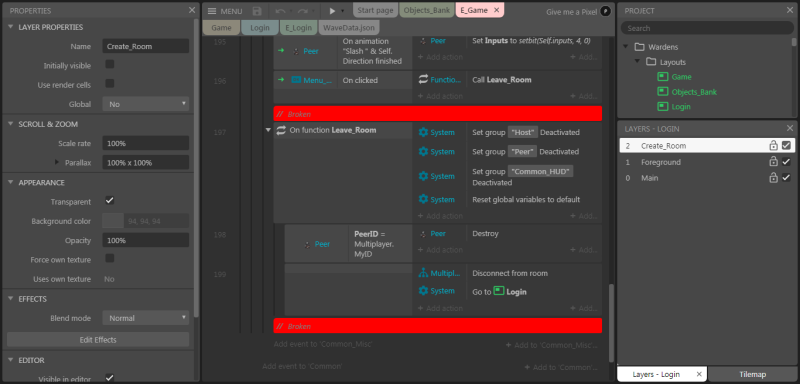Toggle visibility checkbox of Foreground layer
The image size is (800, 384).
click(x=786, y=162)
